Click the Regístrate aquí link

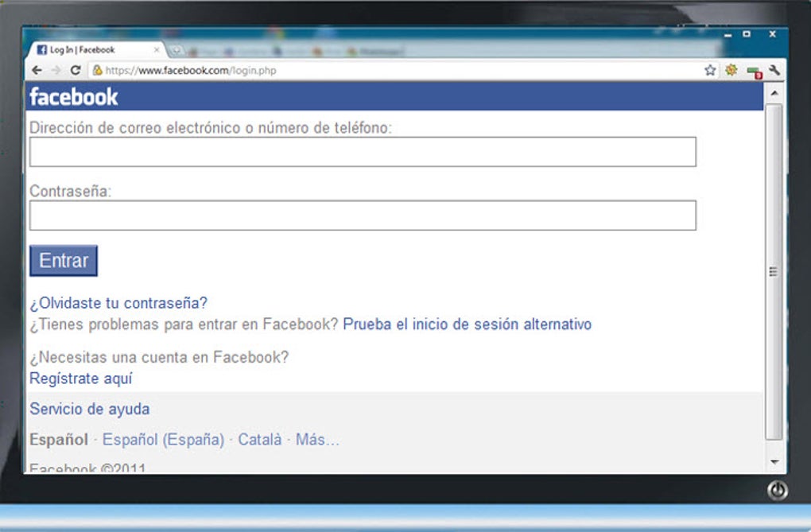81,379
